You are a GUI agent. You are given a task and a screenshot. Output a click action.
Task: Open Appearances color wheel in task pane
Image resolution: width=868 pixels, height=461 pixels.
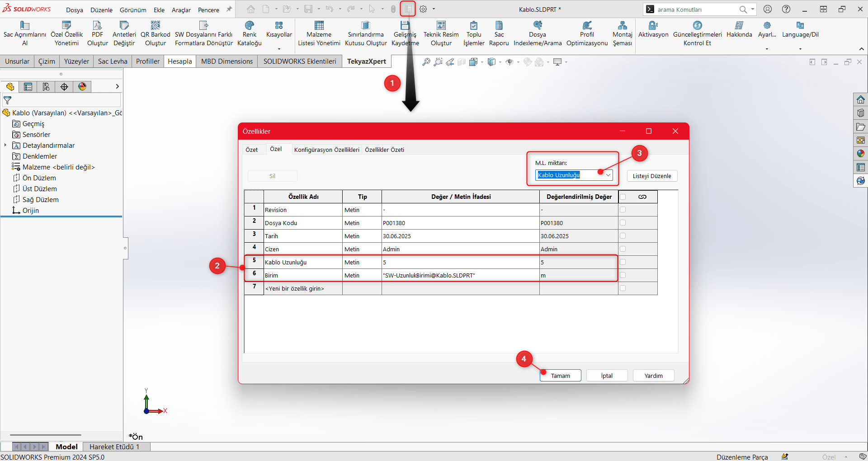(x=861, y=154)
